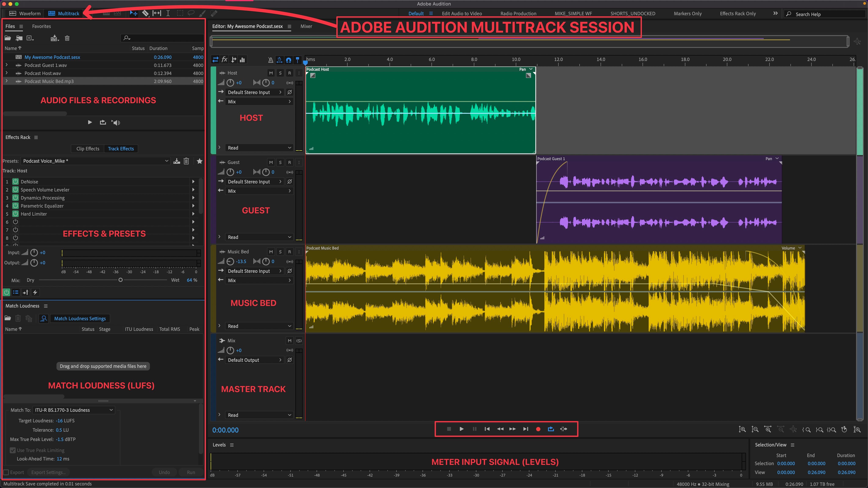Open Match Loudness Settings

[x=80, y=319]
